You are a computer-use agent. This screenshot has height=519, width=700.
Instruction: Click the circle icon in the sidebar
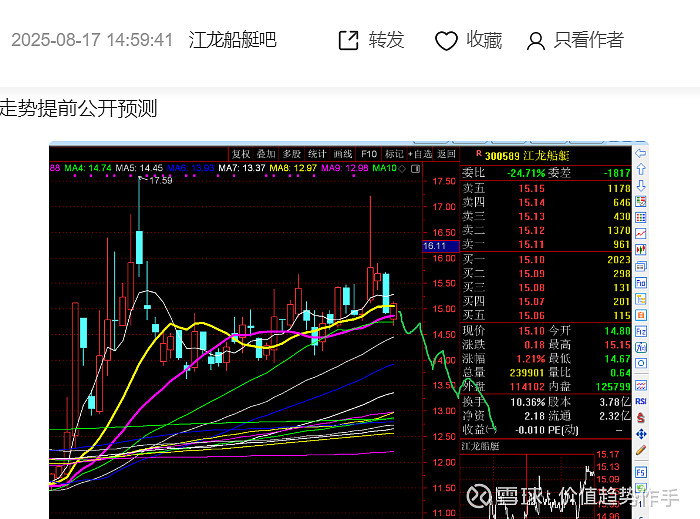641,363
